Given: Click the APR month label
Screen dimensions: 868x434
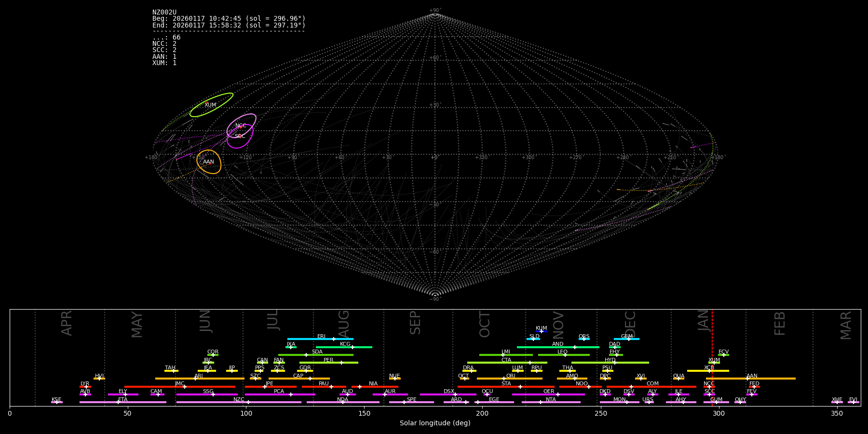Looking at the screenshot, I should pyautogui.click(x=67, y=323).
